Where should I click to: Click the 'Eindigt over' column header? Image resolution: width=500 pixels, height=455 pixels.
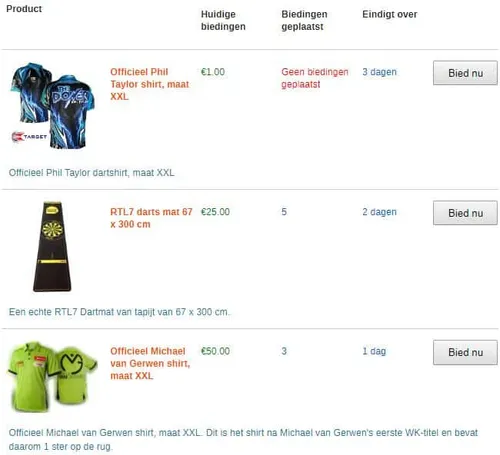tap(390, 14)
